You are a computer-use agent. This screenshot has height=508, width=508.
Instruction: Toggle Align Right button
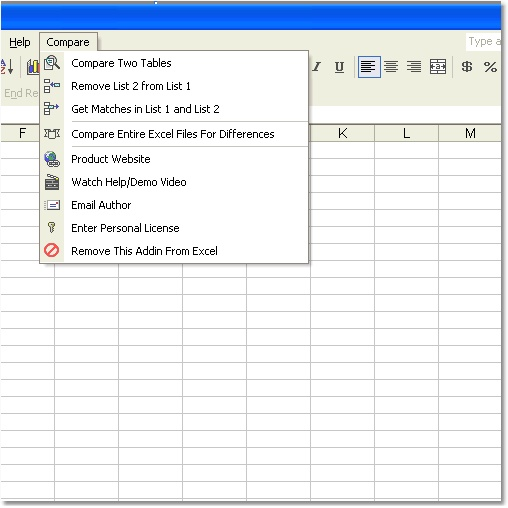[x=414, y=67]
